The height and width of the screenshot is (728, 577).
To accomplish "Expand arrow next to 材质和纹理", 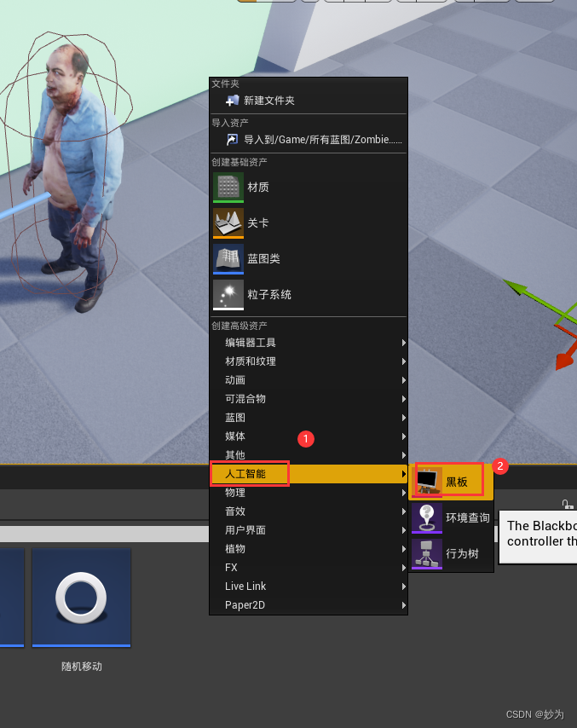I will 403,361.
